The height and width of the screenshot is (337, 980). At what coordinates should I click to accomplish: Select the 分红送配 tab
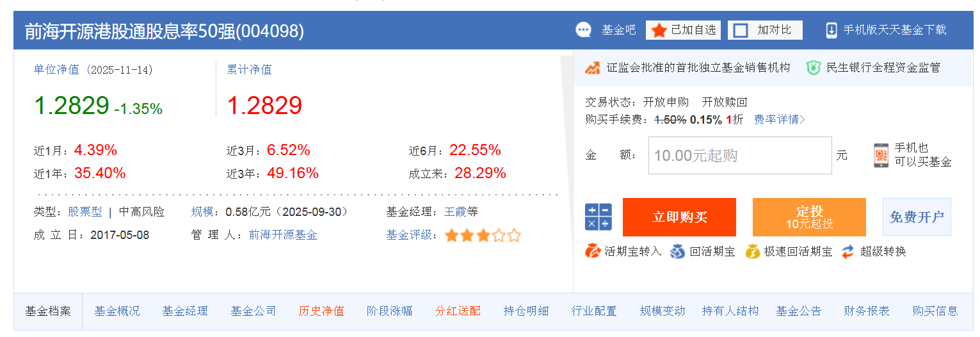pyautogui.click(x=458, y=311)
